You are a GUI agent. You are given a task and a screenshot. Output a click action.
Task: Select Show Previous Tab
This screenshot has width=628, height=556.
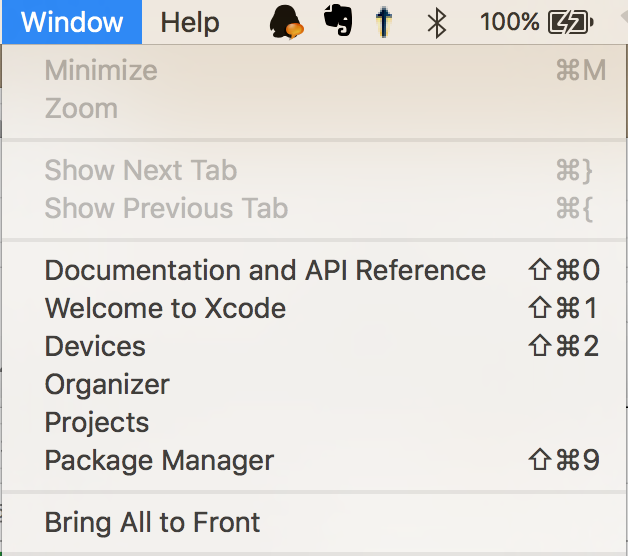pyautogui.click(x=314, y=208)
